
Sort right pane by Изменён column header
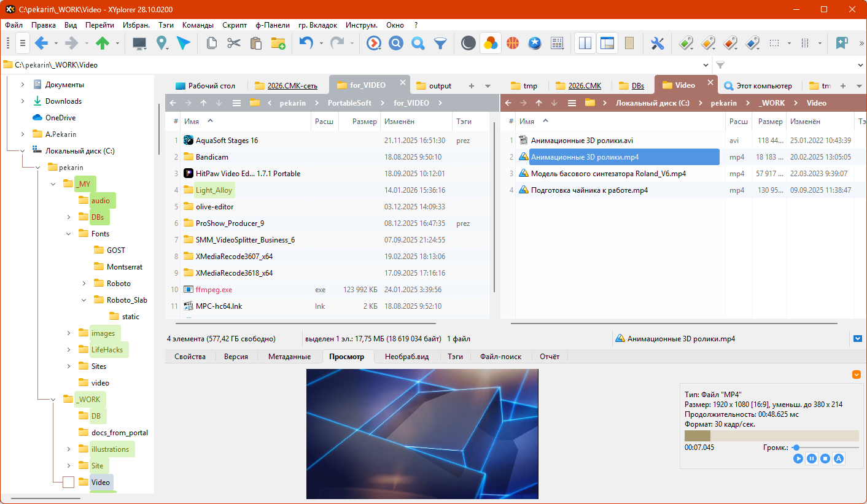804,122
